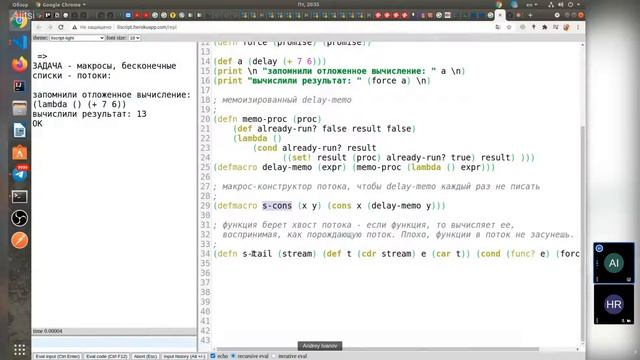Viewport: 640px width, 360px height.
Task: Click the Abort (Esc) button
Action: [x=145, y=356]
